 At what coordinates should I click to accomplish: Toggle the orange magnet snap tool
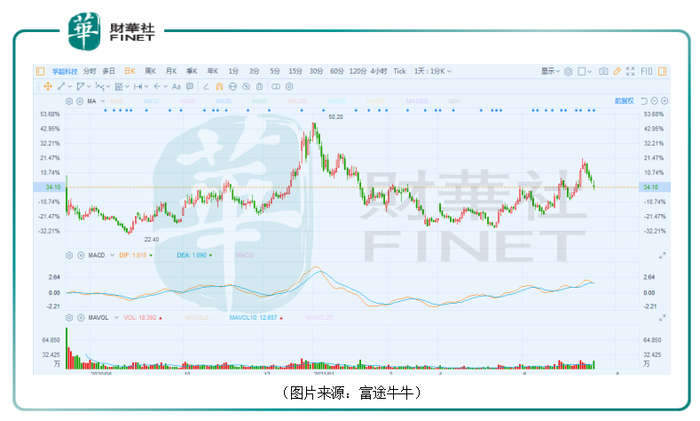(x=219, y=86)
